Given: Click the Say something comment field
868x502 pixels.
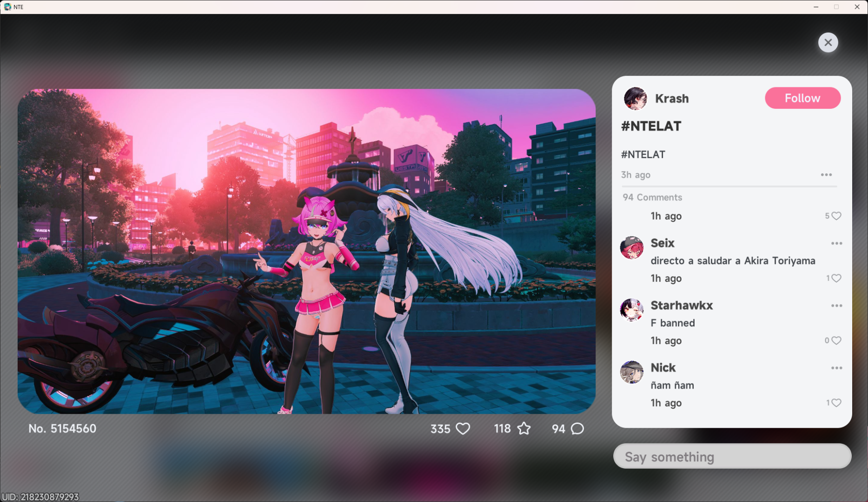Looking at the screenshot, I should [732, 456].
